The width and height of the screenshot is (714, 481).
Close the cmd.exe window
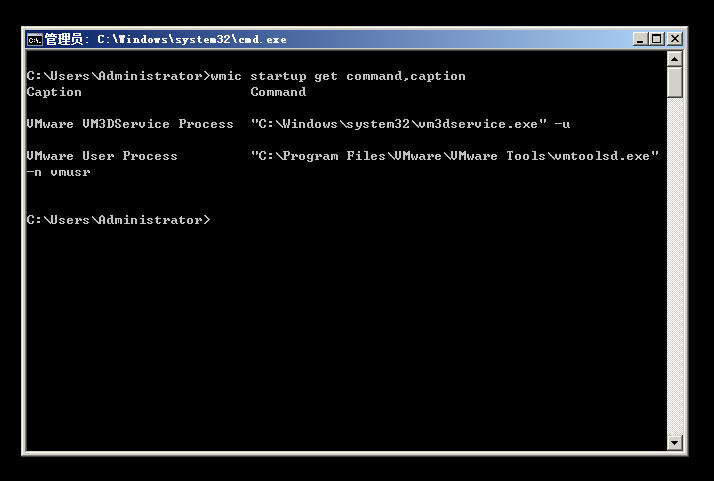[674, 39]
